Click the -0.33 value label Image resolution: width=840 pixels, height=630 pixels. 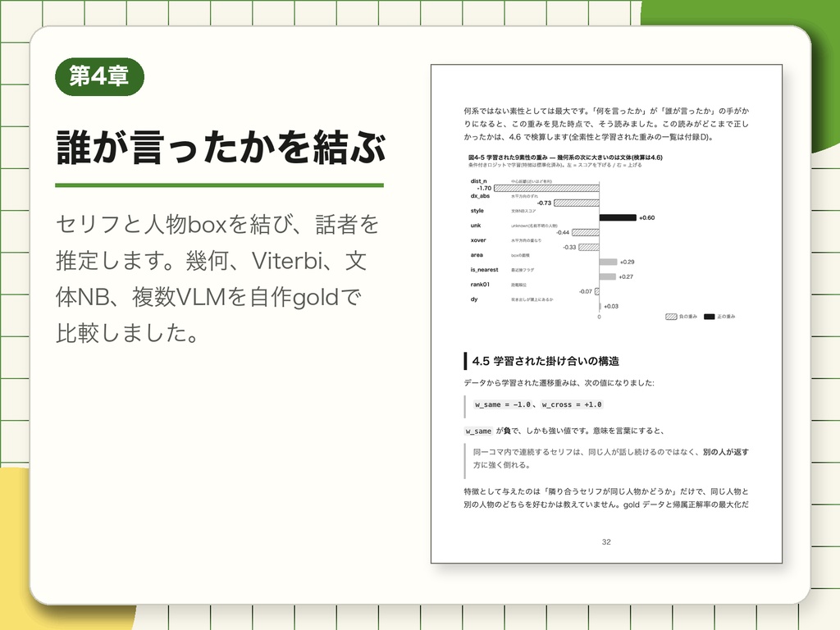click(569, 248)
